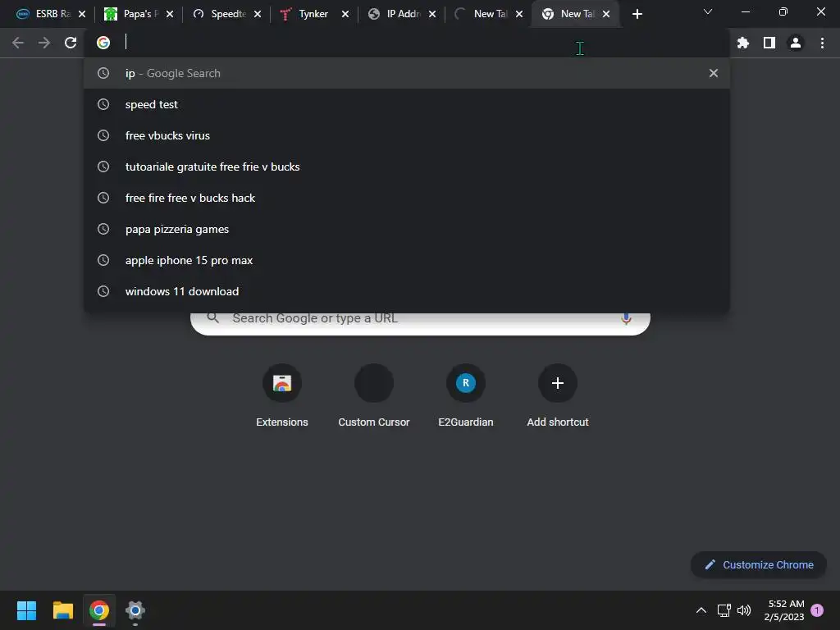Image resolution: width=840 pixels, height=630 pixels.
Task: Close the loading New Tab tab
Action: pos(519,15)
